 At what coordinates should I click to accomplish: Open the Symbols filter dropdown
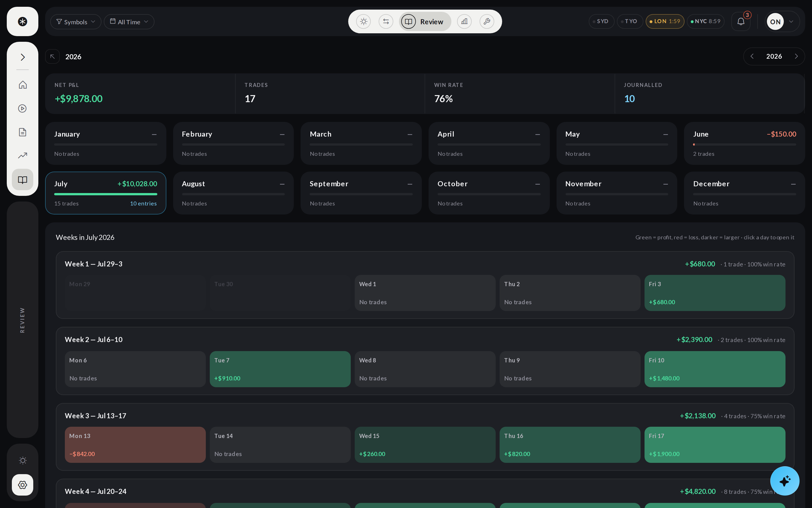coord(76,22)
